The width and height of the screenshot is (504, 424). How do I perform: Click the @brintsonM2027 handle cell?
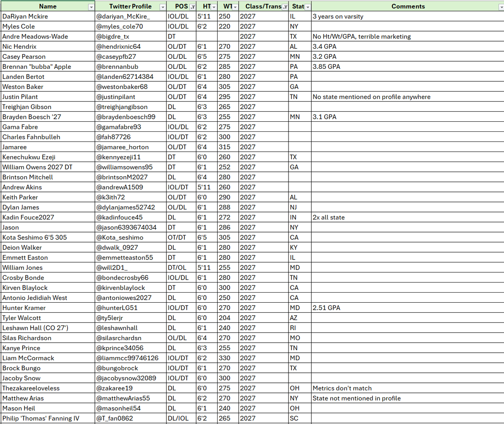(x=131, y=177)
